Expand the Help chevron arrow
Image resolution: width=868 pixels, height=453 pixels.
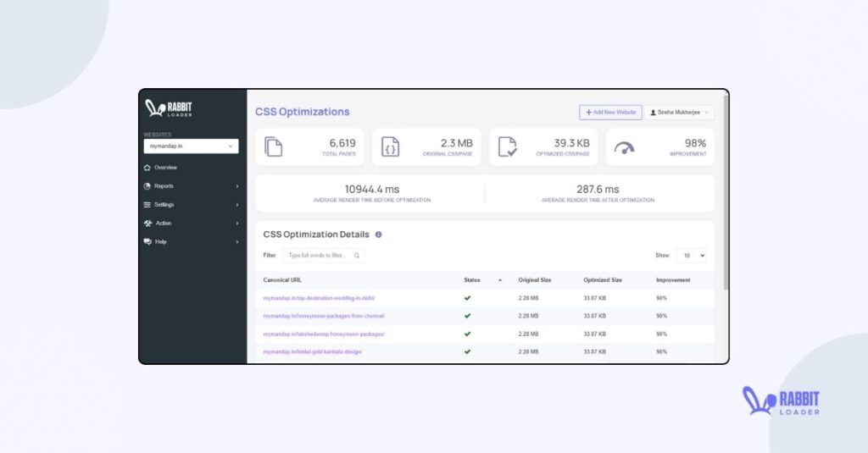click(x=237, y=241)
